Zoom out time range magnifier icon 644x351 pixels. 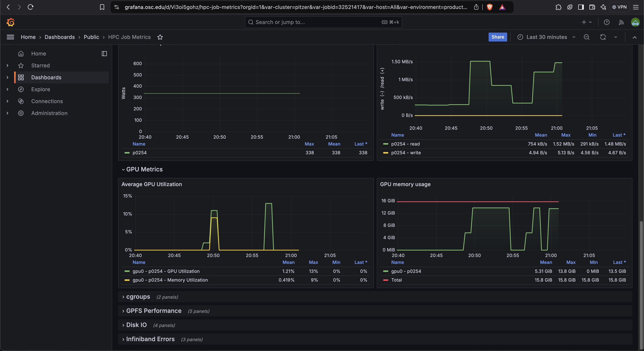point(586,37)
